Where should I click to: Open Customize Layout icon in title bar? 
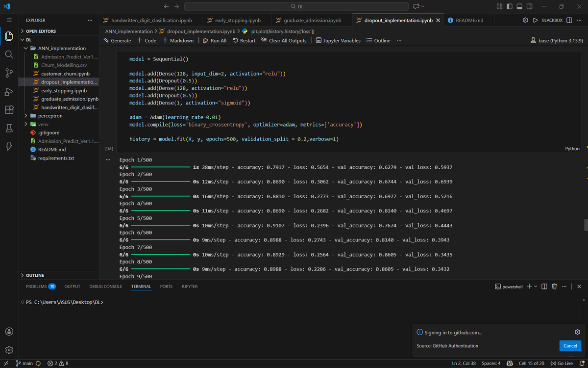[499, 6]
